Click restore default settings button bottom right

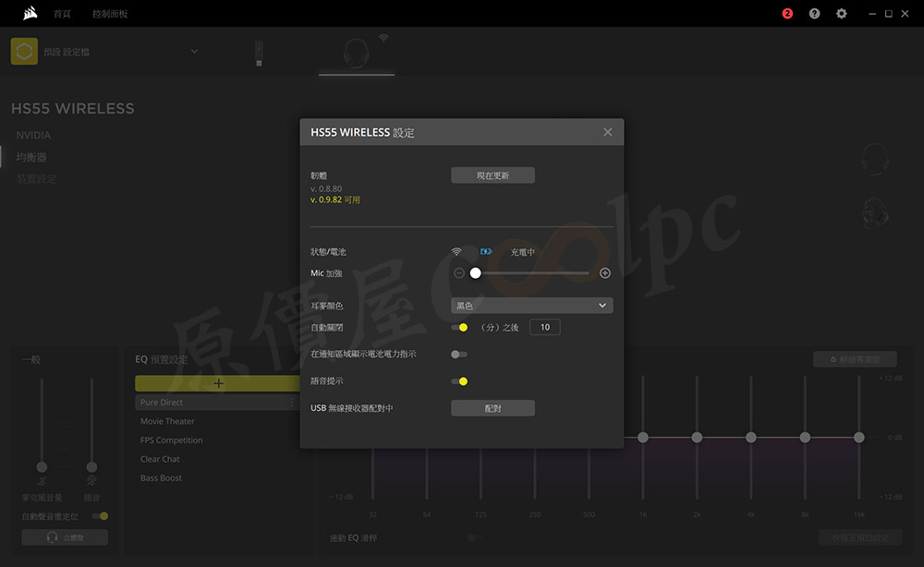859,537
